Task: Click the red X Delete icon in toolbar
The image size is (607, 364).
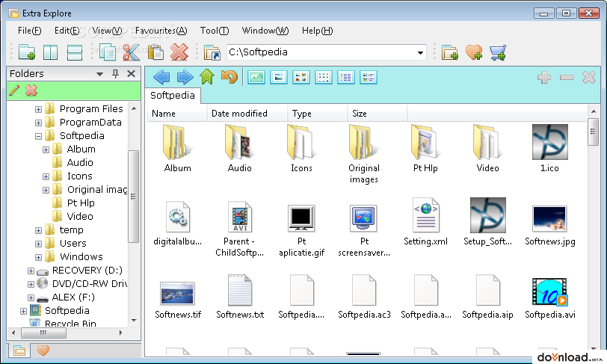Action: tap(179, 52)
